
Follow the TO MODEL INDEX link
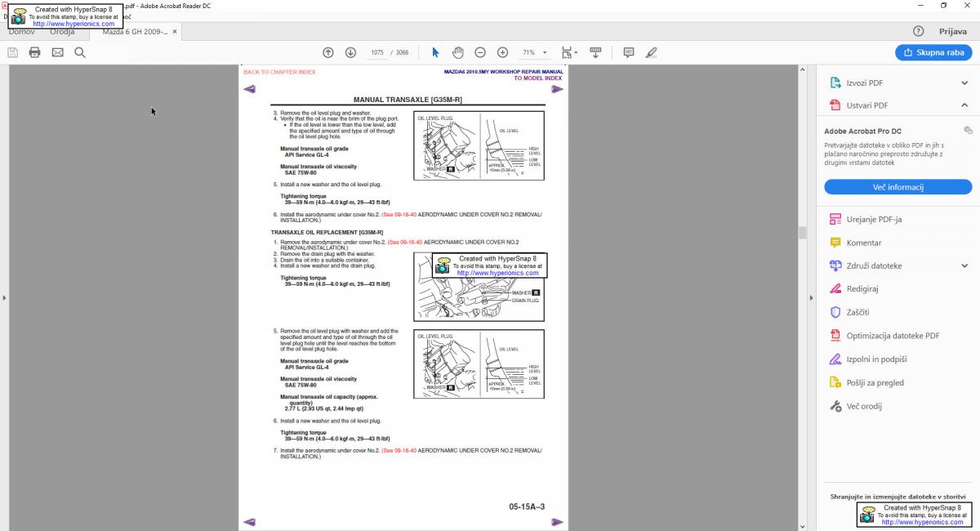tap(538, 78)
